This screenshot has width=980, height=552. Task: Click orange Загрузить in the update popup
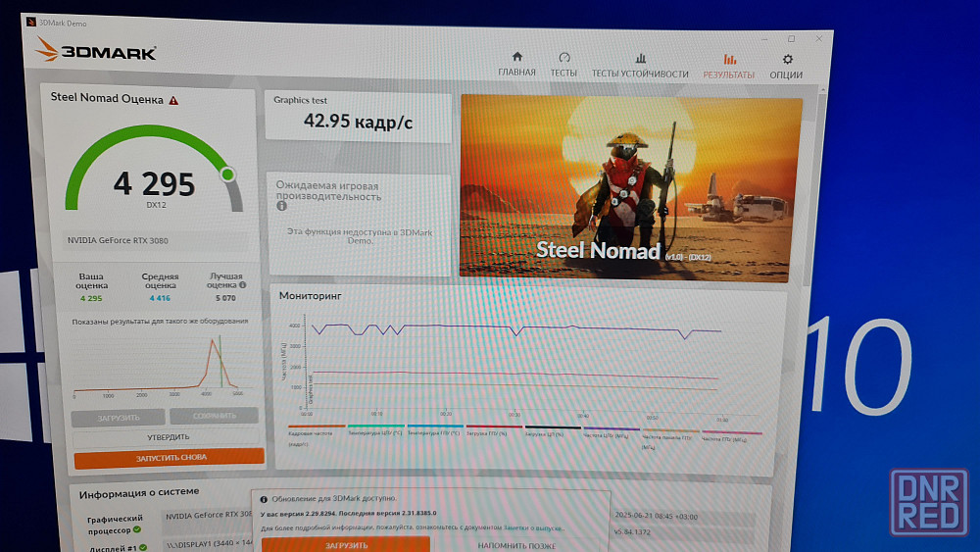(346, 544)
